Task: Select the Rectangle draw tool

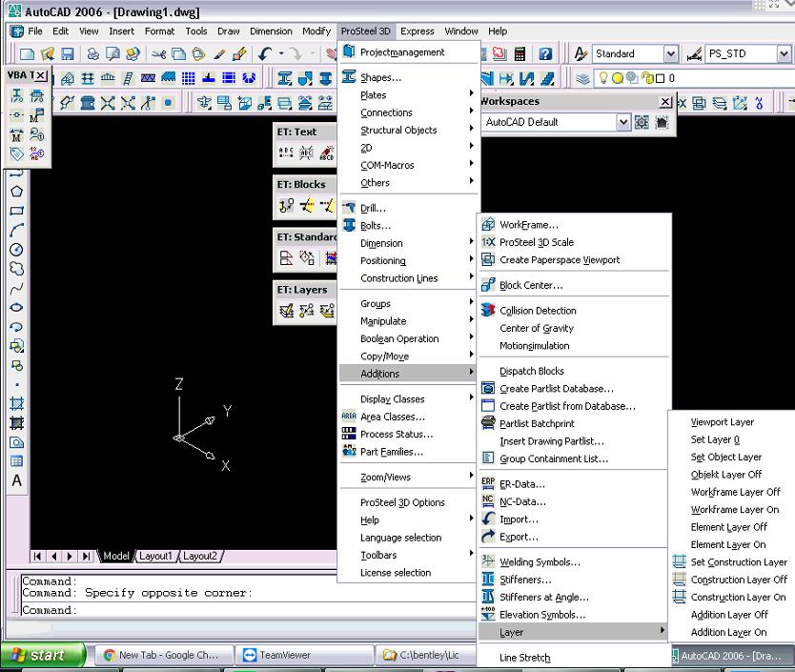Action: pos(16,211)
